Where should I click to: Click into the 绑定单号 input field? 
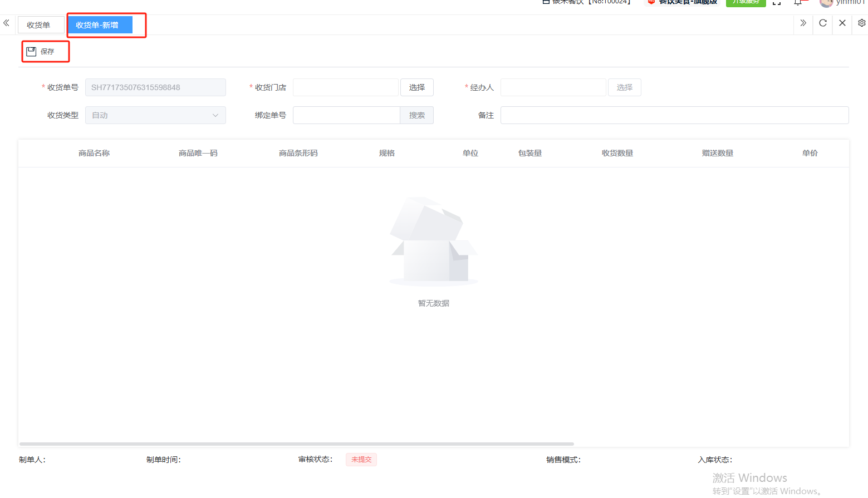[346, 115]
